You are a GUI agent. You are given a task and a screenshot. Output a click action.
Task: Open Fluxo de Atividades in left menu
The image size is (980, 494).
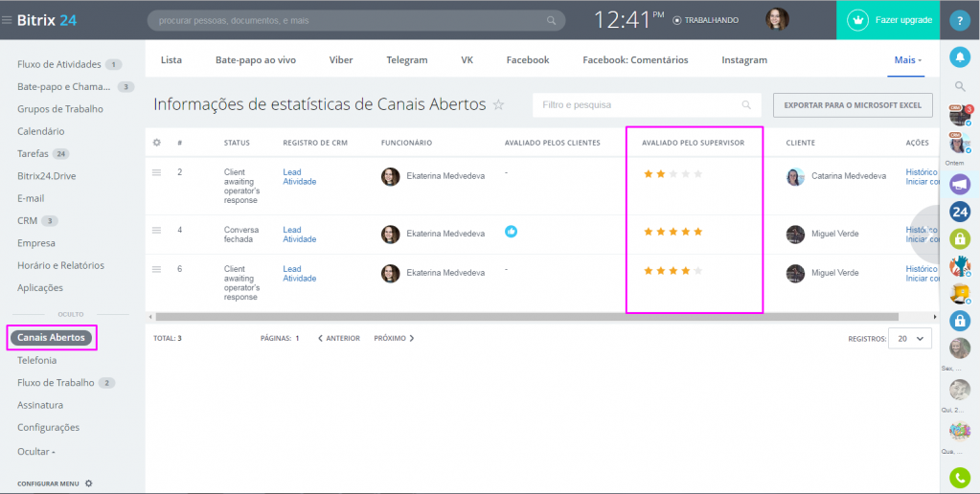(x=59, y=64)
